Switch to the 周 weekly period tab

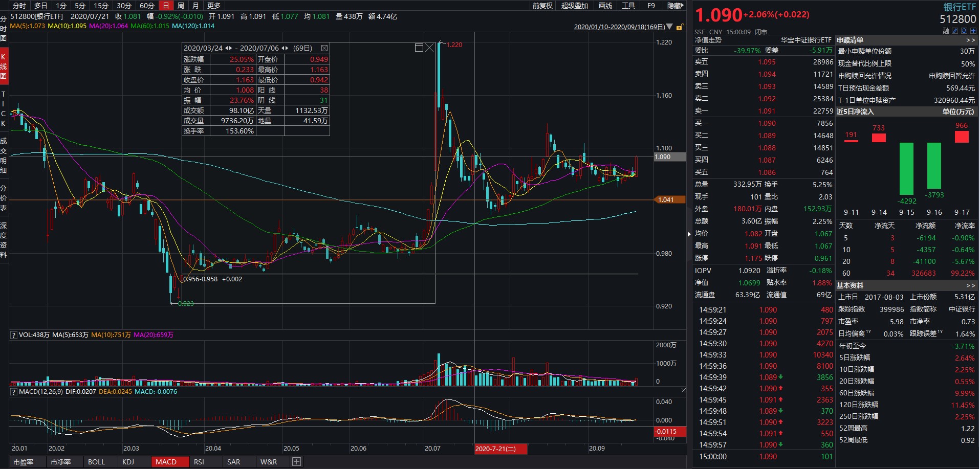[x=181, y=6]
